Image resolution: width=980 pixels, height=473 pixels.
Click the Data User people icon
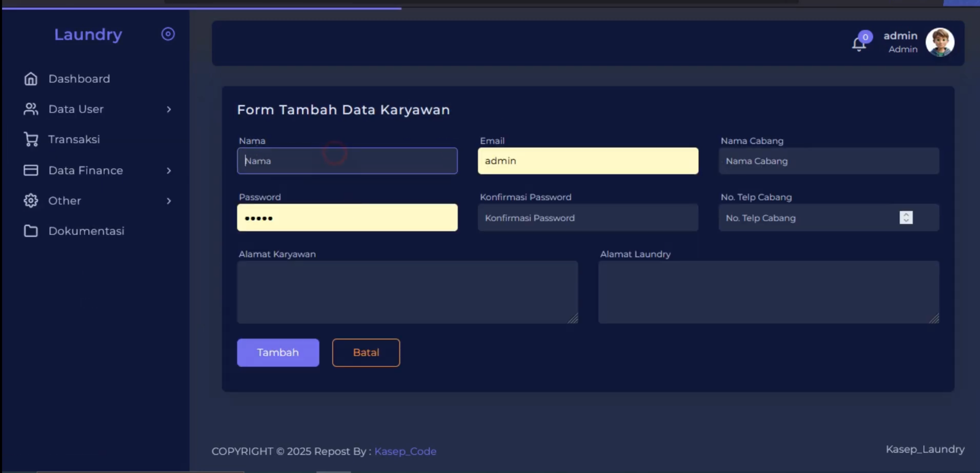coord(31,109)
